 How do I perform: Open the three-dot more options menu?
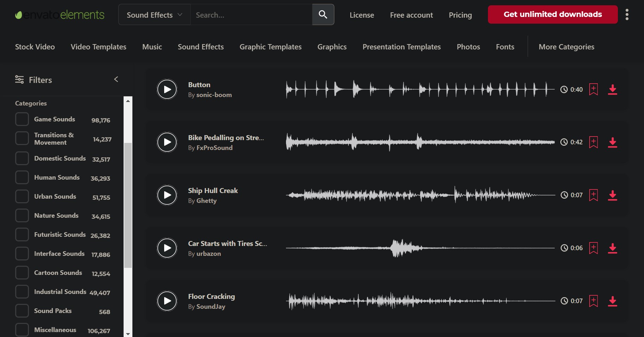627,14
